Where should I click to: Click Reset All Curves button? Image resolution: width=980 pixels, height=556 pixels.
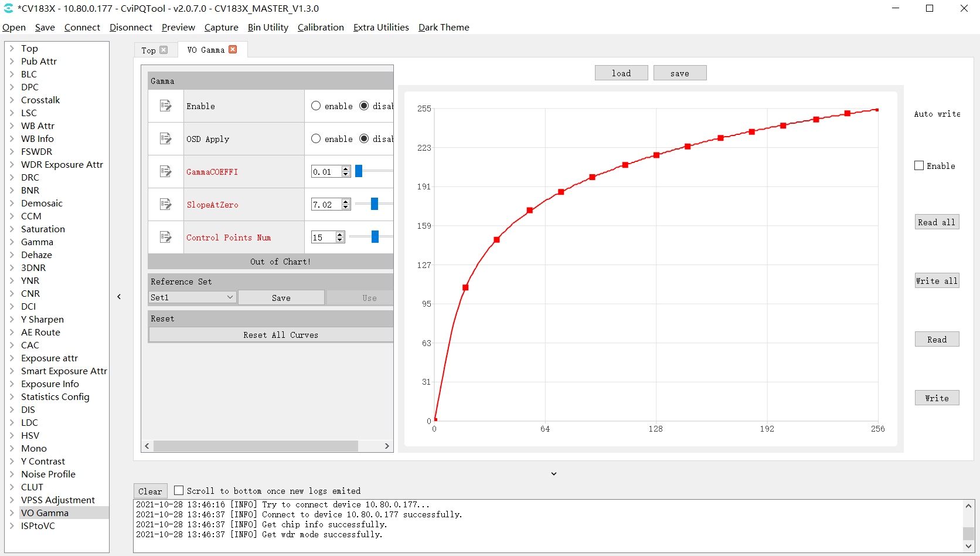click(271, 334)
